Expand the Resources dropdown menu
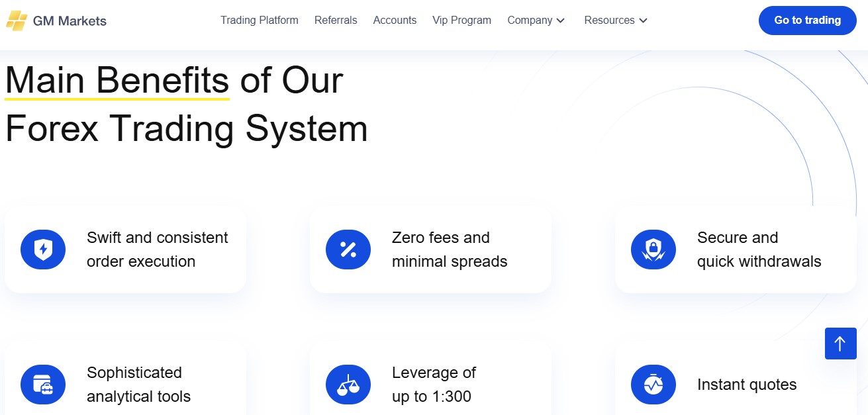This screenshot has height=415, width=868. tap(616, 21)
